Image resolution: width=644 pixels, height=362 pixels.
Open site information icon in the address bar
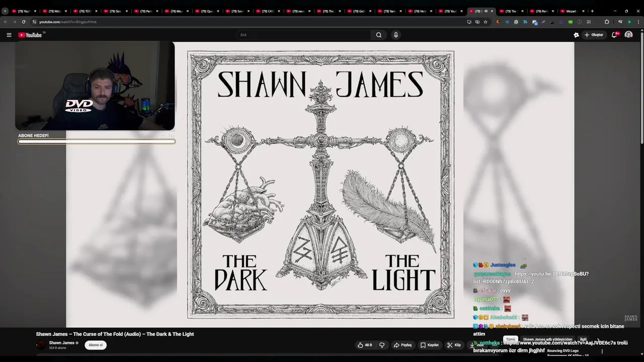click(34, 22)
